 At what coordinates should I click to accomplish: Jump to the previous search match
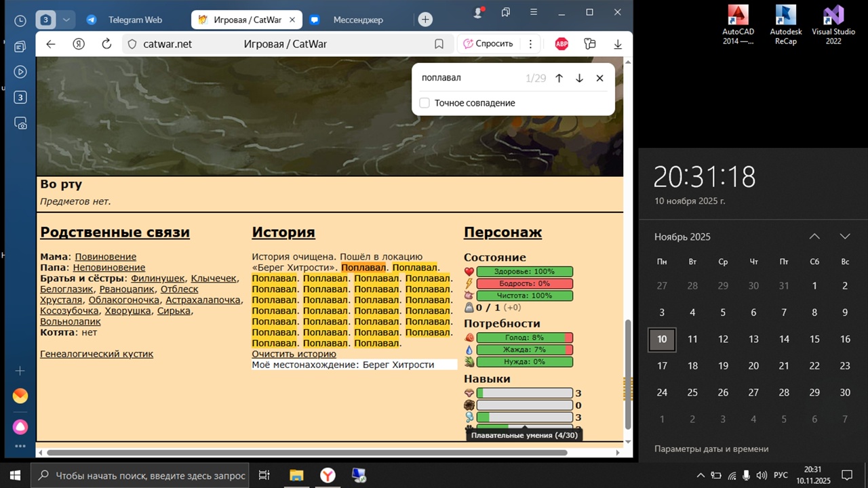pos(559,78)
